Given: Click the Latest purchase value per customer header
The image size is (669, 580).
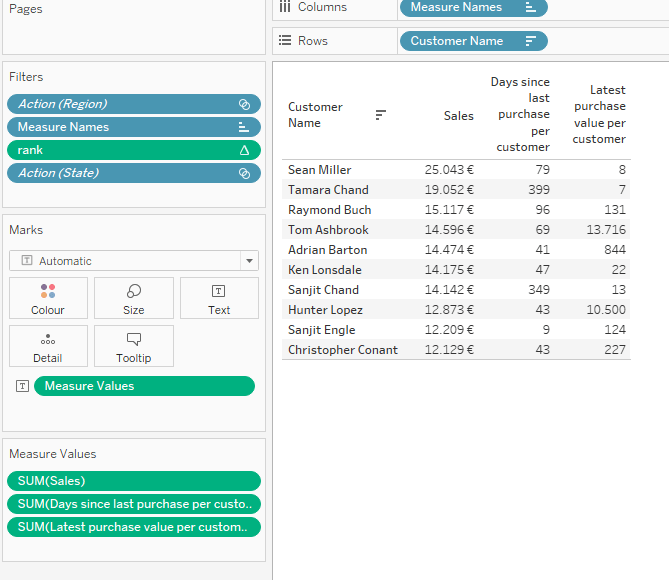Looking at the screenshot, I should (x=599, y=115).
